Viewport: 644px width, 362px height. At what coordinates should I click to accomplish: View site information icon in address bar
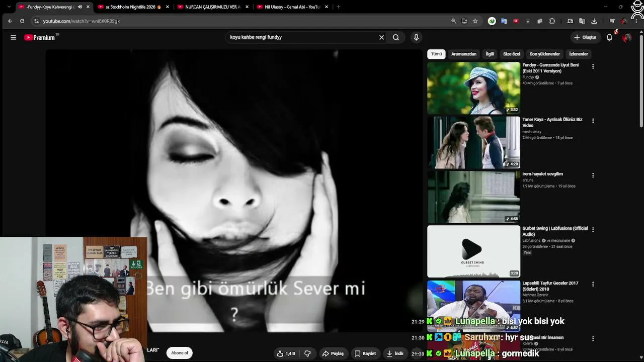[x=36, y=21]
